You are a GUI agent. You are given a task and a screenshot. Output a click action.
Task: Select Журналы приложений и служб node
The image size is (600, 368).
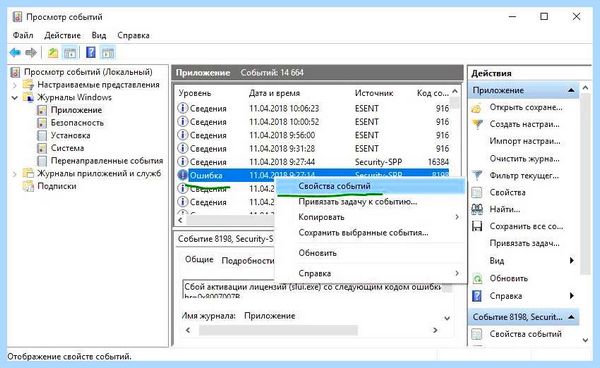pyautogui.click(x=99, y=174)
